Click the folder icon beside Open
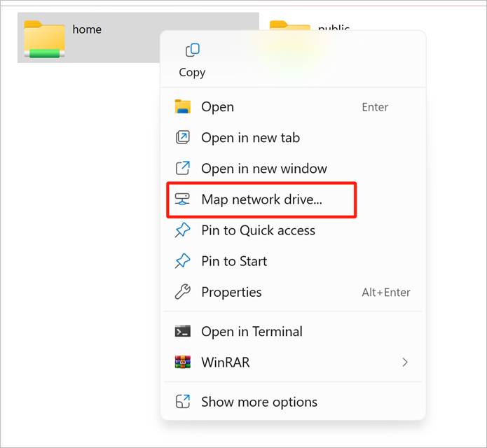487x448 pixels. pos(182,107)
